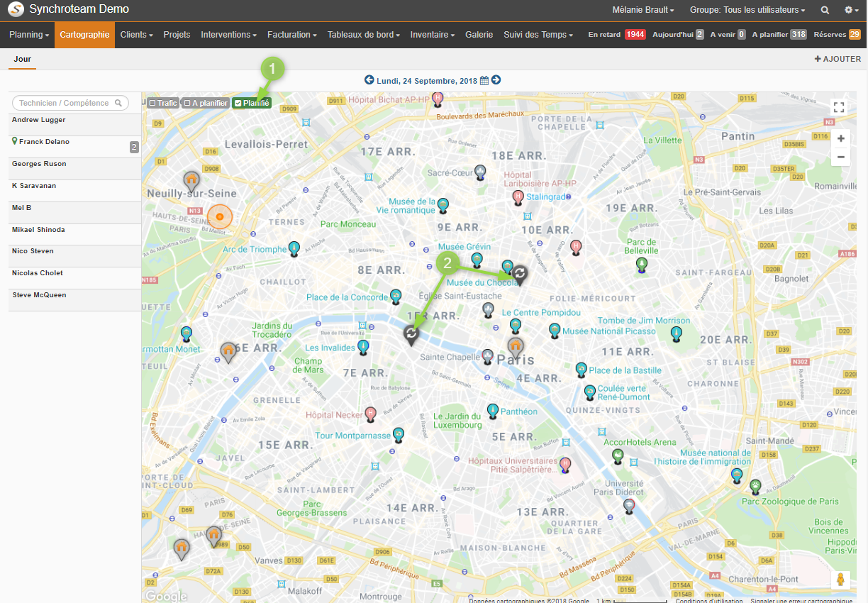Click the search icon in technician filter
This screenshot has height=603, width=868.
[119, 103]
